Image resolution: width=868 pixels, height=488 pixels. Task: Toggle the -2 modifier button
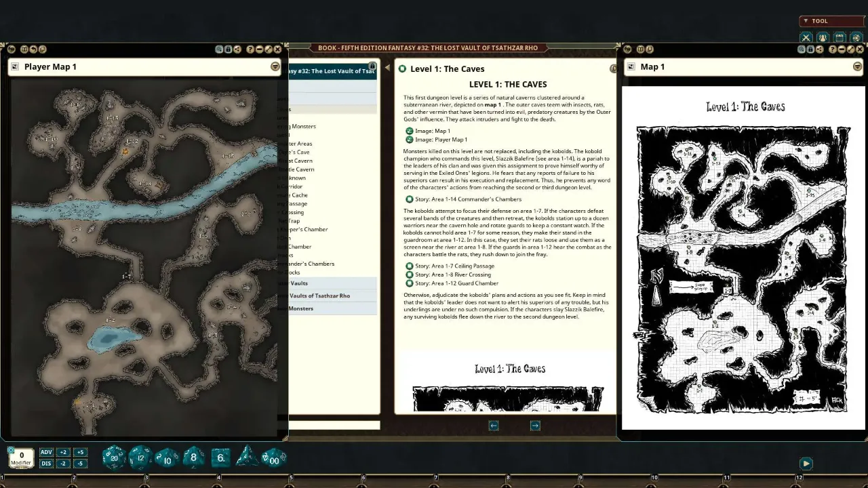point(64,464)
